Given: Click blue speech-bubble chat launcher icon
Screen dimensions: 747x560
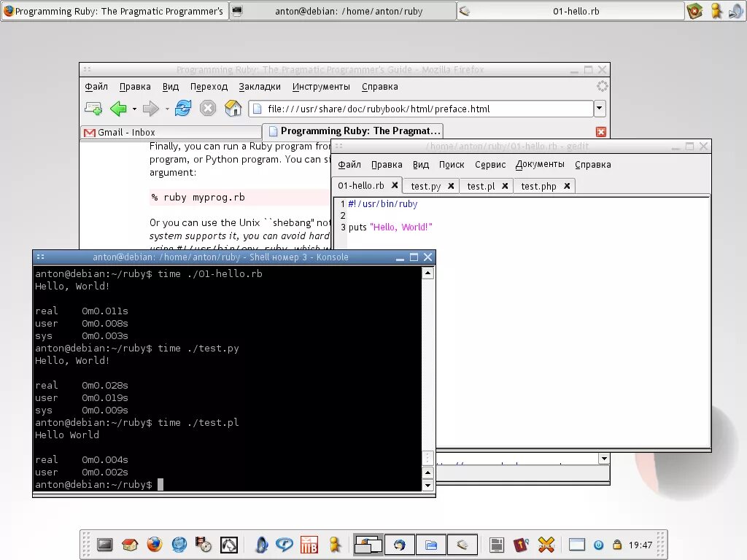Looking at the screenshot, I should (285, 544).
